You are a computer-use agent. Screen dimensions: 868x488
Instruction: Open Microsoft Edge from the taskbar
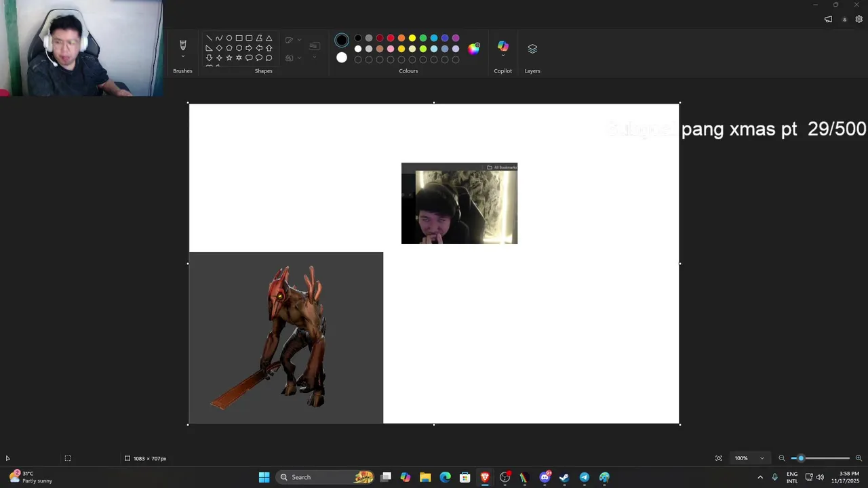(445, 477)
